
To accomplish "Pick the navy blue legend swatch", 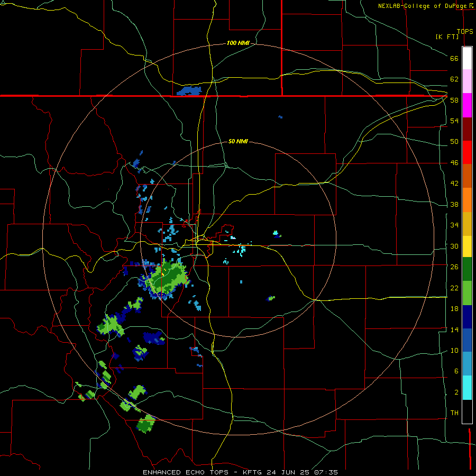I will tap(467, 317).
